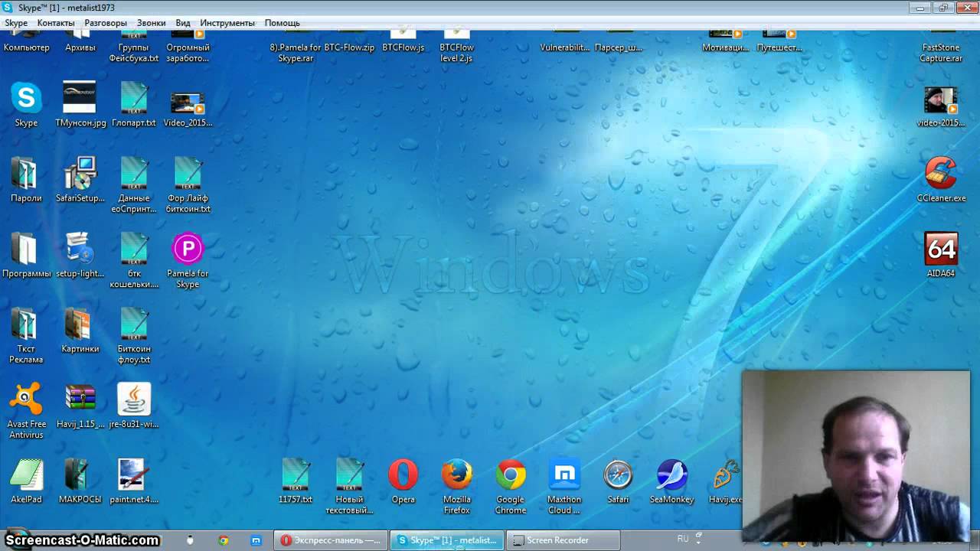The image size is (980, 551).
Task: Launch Mozilla Firefox shortcut
Action: [x=457, y=486]
